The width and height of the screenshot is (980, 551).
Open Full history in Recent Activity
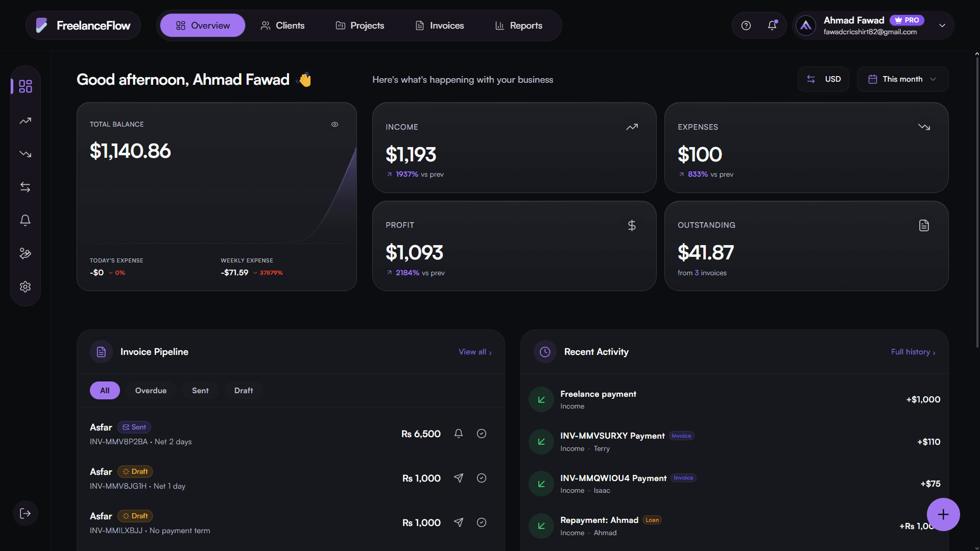point(912,351)
